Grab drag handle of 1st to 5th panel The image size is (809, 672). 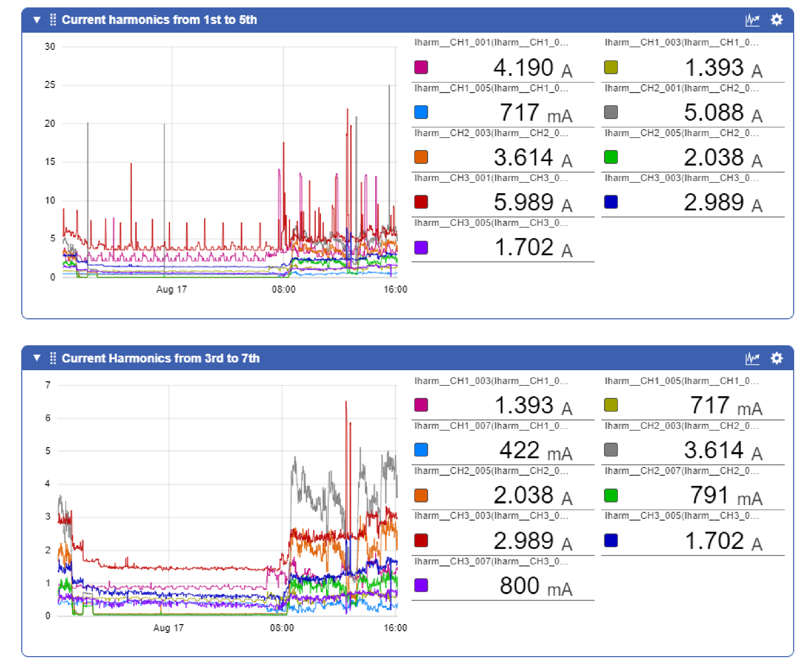53,20
